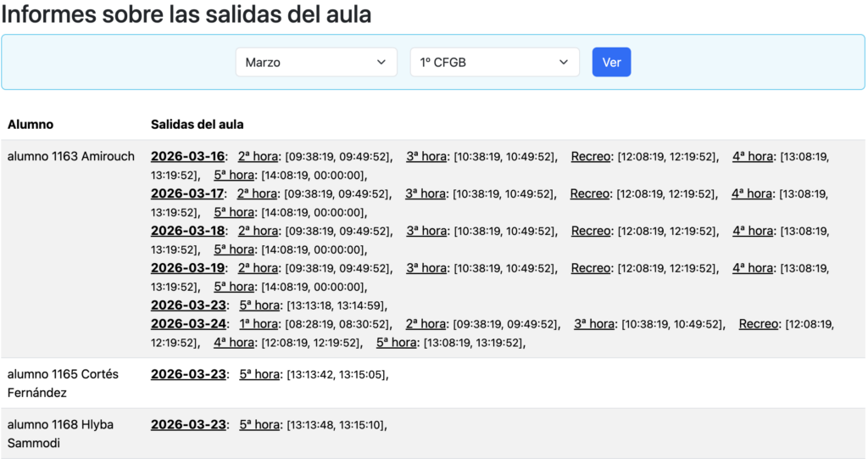868x459 pixels.
Task: Open Cortés Fernández's 2026-03-23 date link
Action: coord(187,374)
